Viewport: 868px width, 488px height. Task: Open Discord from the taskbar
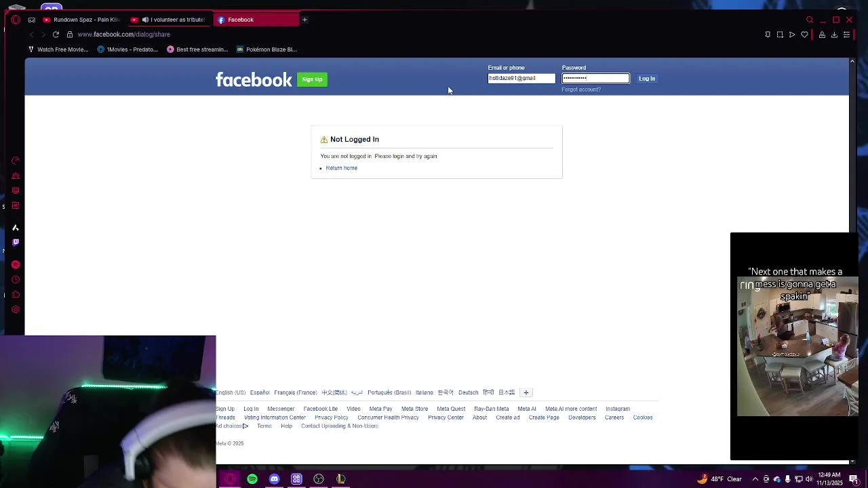point(274,479)
